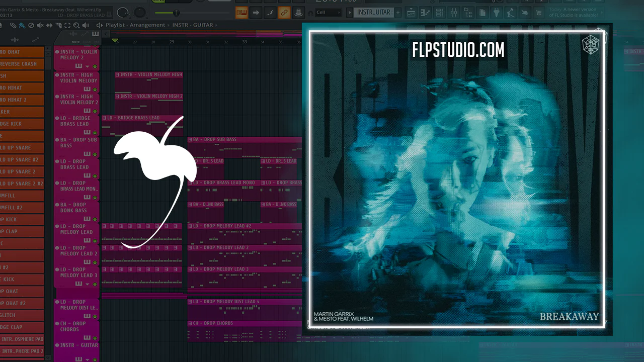Click the multilink controllers knob icon
Viewport: 644px width, 362px height.
[299, 13]
